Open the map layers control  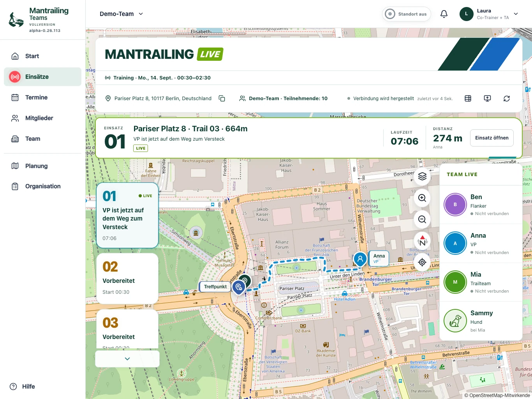[422, 177]
